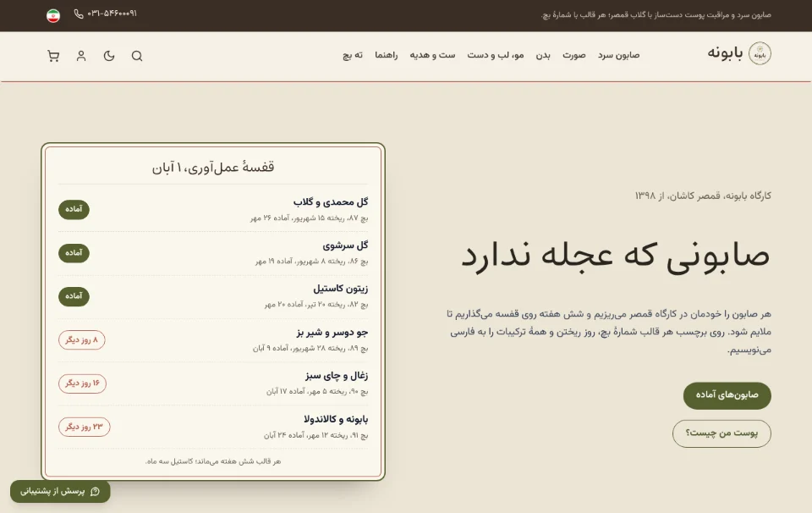Screen dimensions: 812x513
Task: Click the ۱۶ روز دیگر badge
Action: [82, 383]
